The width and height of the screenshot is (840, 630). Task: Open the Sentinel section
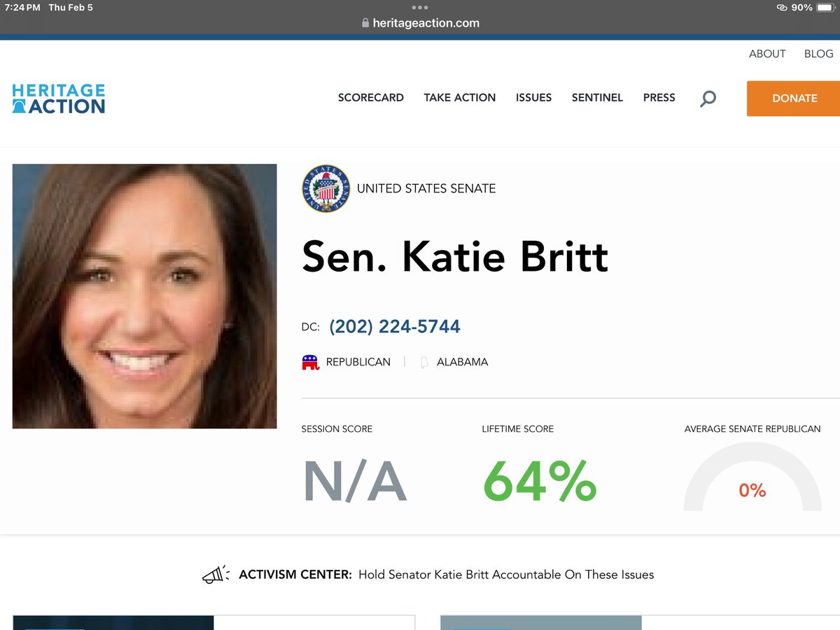(x=597, y=98)
